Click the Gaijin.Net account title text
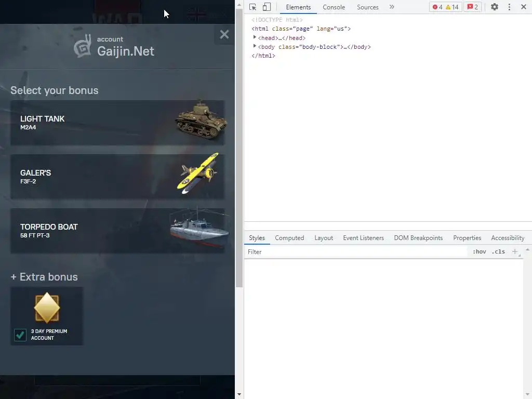The width and height of the screenshot is (532, 399). [x=126, y=51]
